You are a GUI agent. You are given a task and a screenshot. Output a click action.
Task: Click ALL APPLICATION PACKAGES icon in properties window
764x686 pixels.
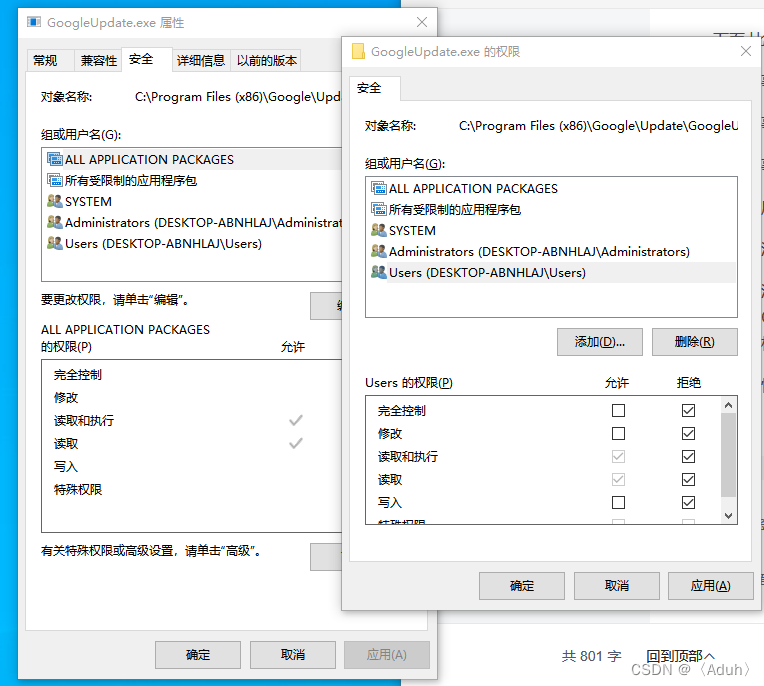(x=55, y=159)
